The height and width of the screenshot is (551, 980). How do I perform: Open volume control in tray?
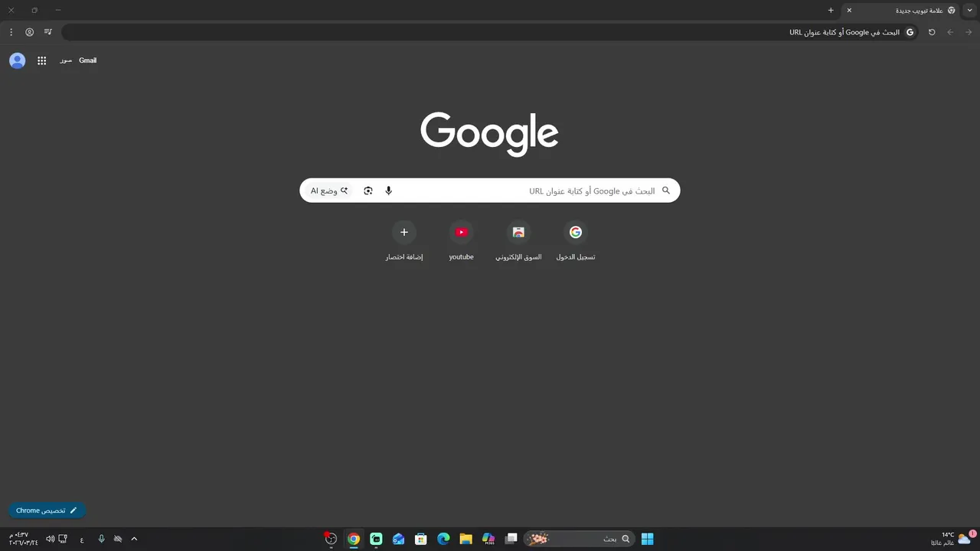(x=50, y=539)
